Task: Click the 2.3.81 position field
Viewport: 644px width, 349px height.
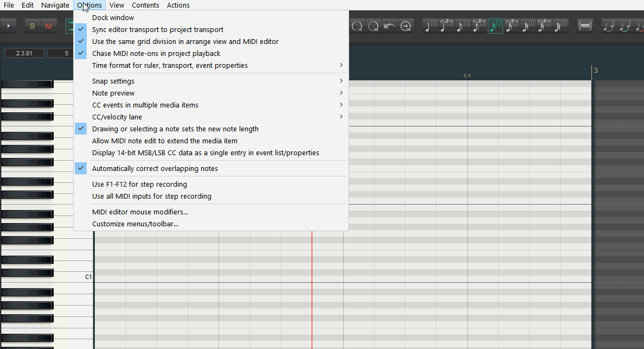Action: (x=24, y=53)
